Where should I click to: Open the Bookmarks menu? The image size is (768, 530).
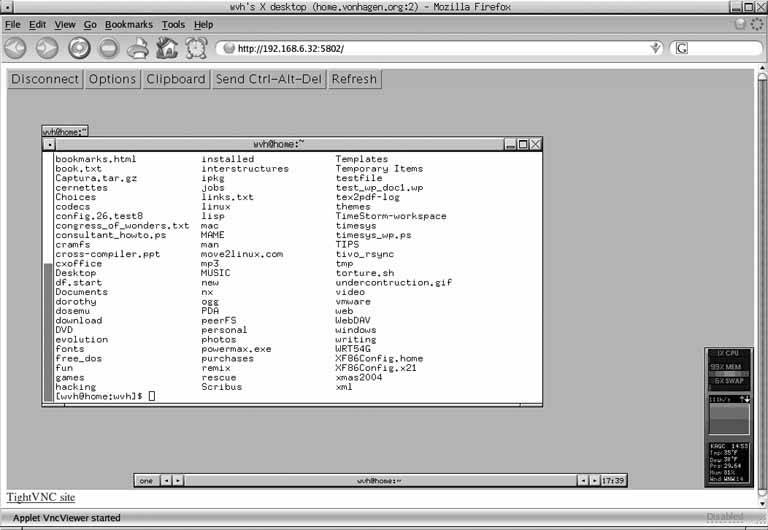129,24
